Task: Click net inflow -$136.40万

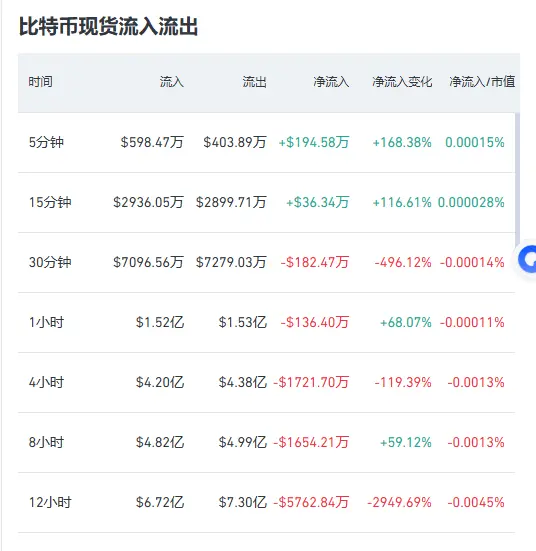Action: point(315,322)
